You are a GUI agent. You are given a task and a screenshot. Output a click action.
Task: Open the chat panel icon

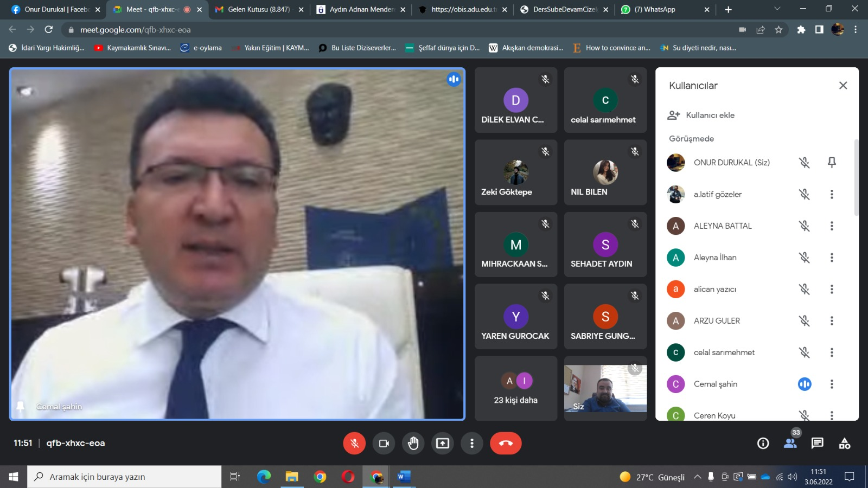[x=817, y=444]
